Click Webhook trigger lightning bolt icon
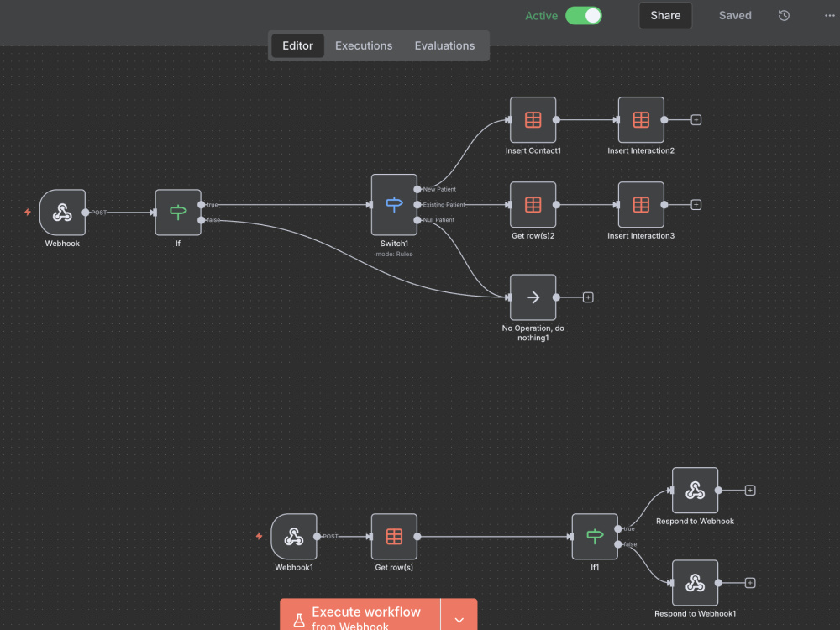This screenshot has height=630, width=840. pos(28,213)
